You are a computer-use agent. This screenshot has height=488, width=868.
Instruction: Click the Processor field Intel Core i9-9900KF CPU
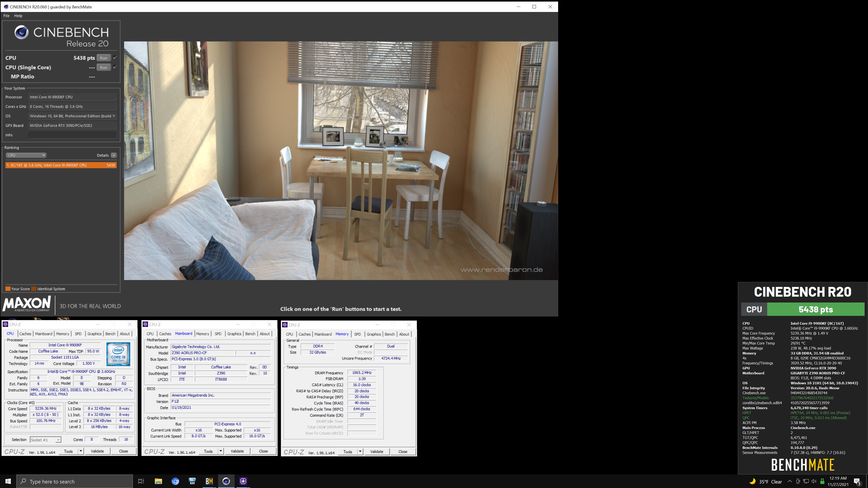(x=72, y=97)
